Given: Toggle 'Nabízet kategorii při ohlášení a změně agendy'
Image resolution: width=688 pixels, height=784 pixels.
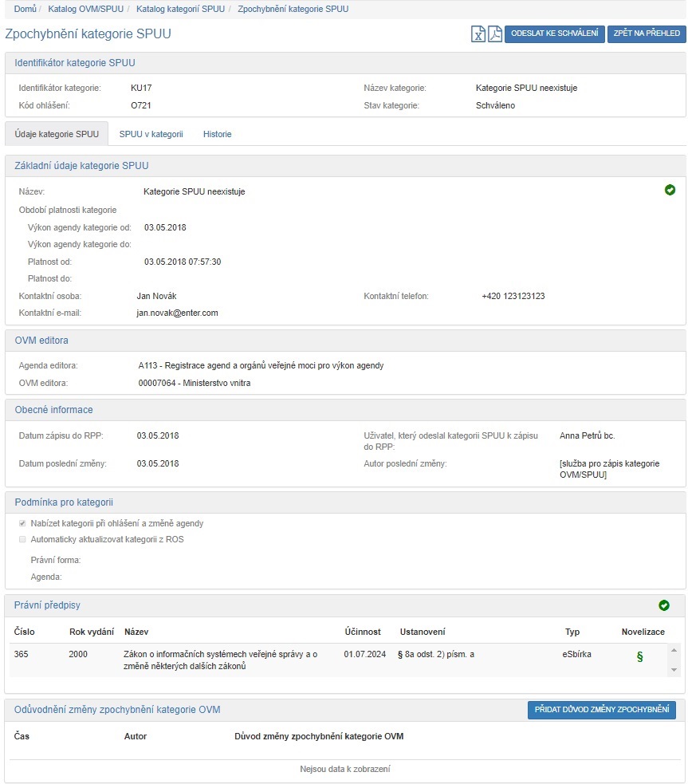Looking at the screenshot, I should click(22, 524).
